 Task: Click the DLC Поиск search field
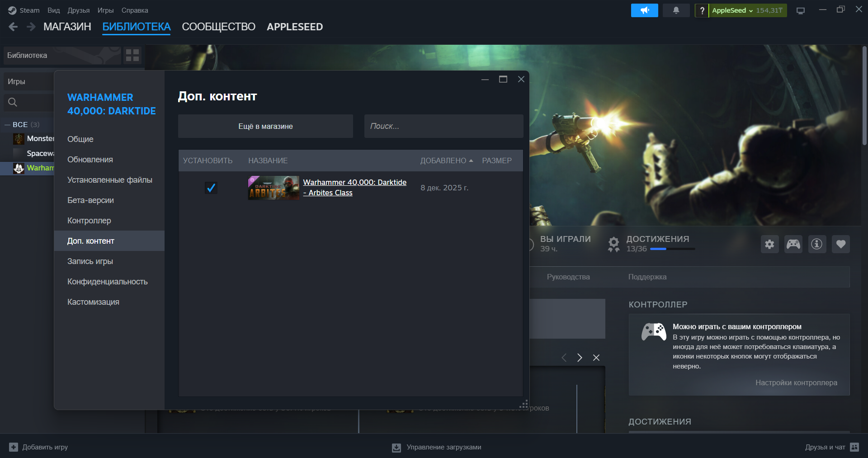(x=444, y=126)
